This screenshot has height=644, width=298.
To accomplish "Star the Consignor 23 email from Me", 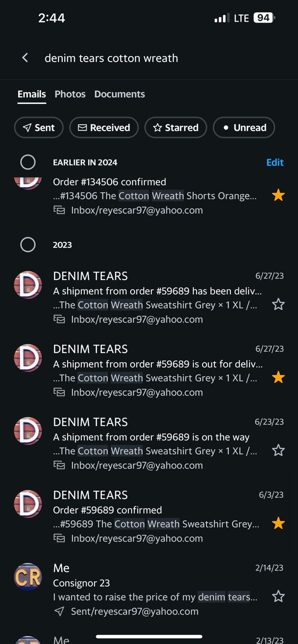I will (278, 597).
